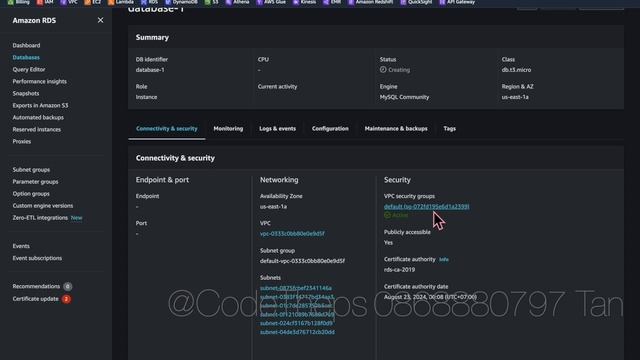Image resolution: width=640 pixels, height=360 pixels.
Task: Click the certificate authority date value
Action: pos(430,297)
